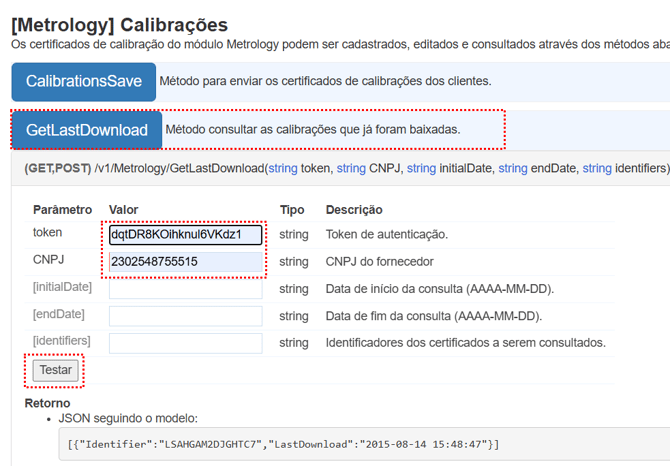
Task: Click the CalibrationsSave method description text
Action: pos(325,81)
